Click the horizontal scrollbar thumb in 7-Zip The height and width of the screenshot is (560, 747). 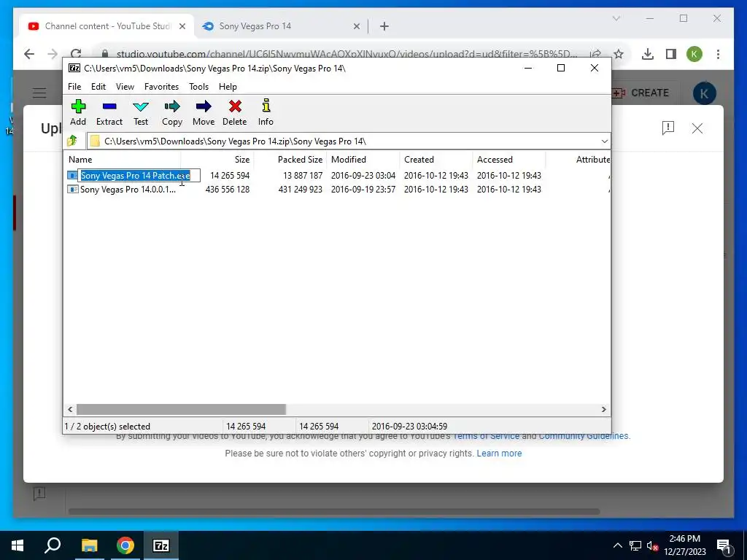[x=181, y=410]
